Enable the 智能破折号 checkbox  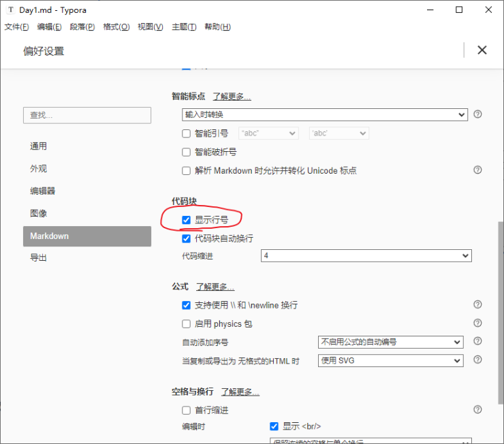point(186,152)
